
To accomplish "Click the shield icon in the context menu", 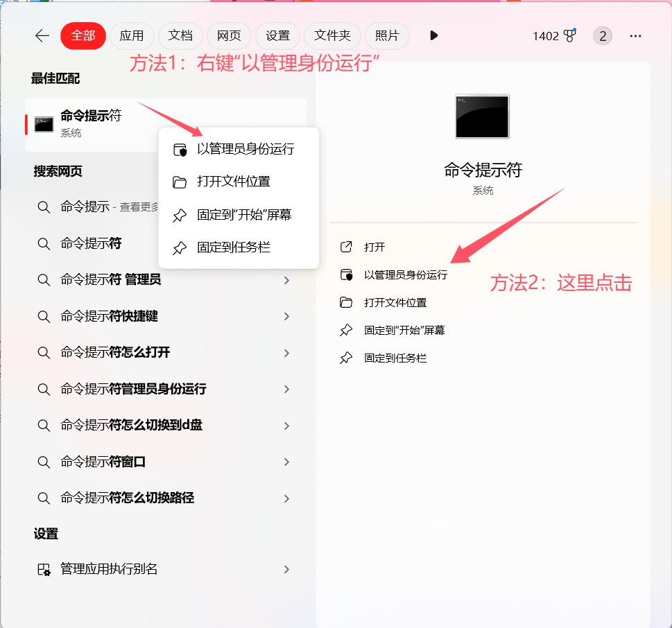I will pos(180,150).
